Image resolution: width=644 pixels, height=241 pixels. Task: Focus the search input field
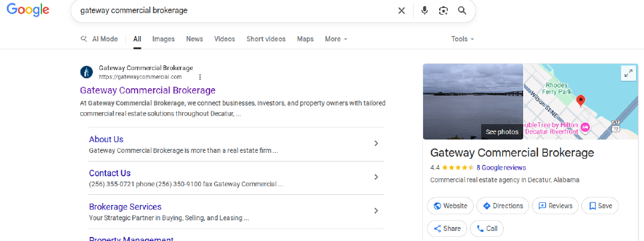click(236, 11)
